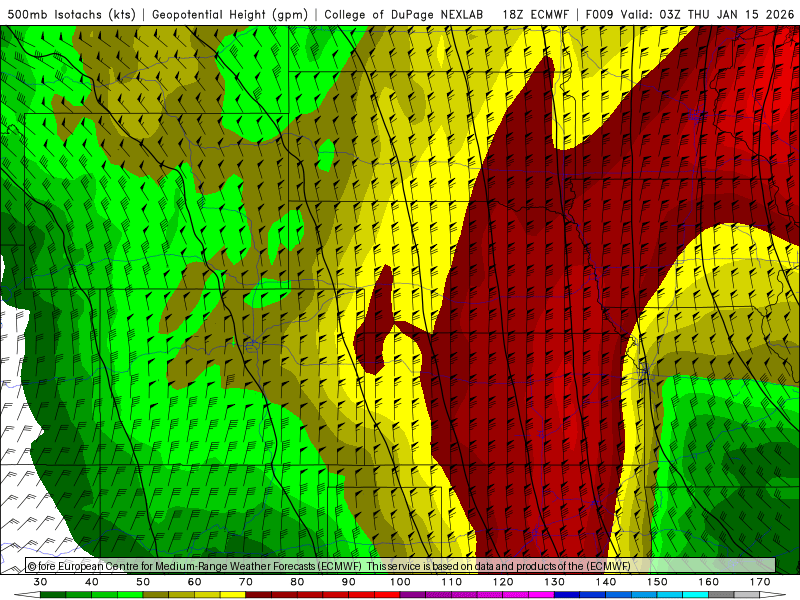Click the '70' color bar label
This screenshot has width=800, height=600.
coord(246,582)
